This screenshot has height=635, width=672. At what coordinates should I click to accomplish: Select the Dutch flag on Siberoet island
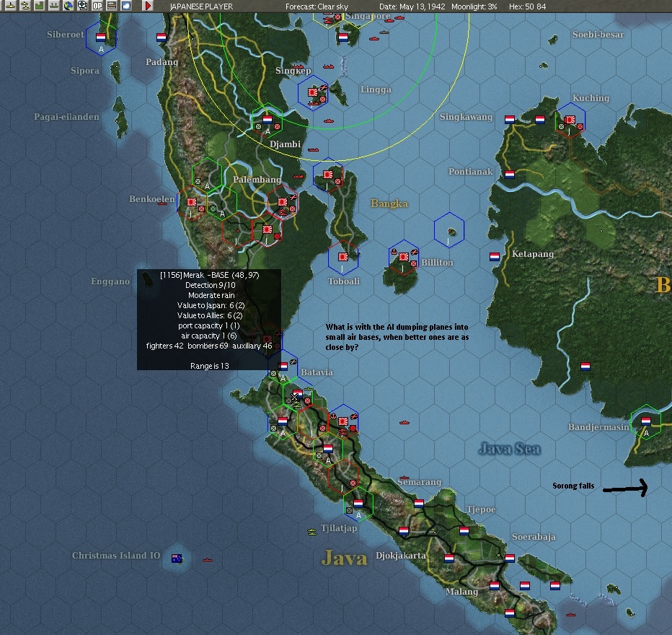click(101, 38)
